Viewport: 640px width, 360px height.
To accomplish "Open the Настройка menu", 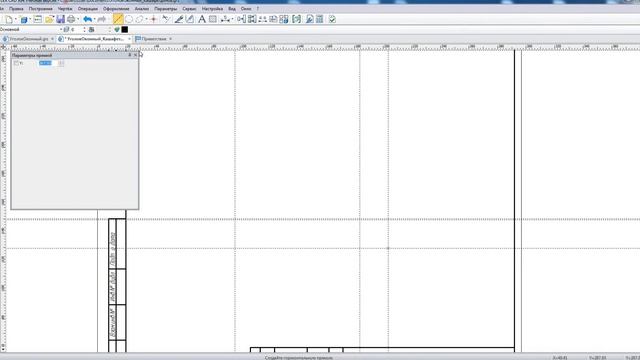I will coord(212,9).
